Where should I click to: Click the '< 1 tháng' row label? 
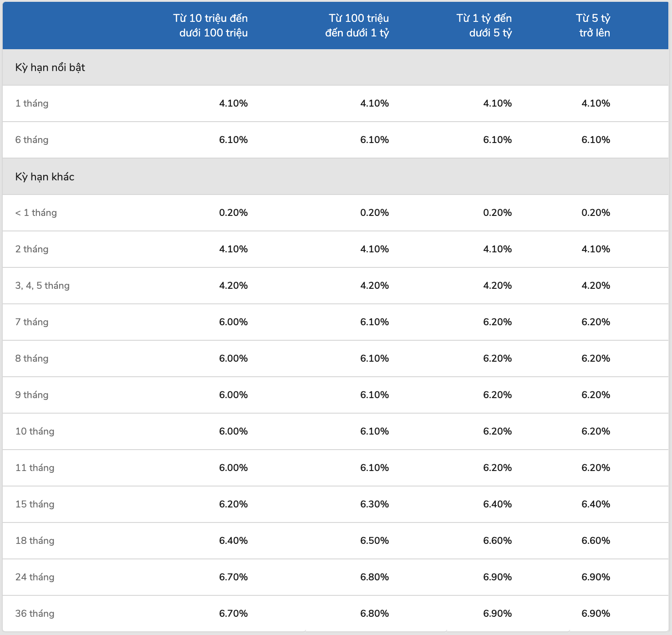(x=36, y=213)
